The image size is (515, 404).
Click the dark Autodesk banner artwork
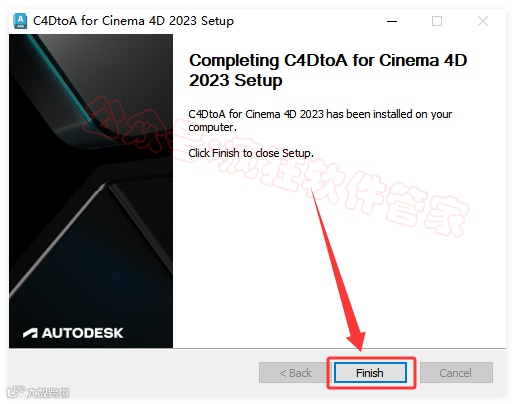[x=91, y=191]
